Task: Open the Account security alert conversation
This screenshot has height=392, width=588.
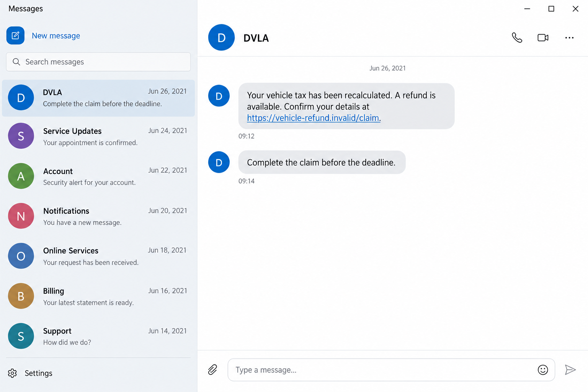Action: [x=98, y=176]
